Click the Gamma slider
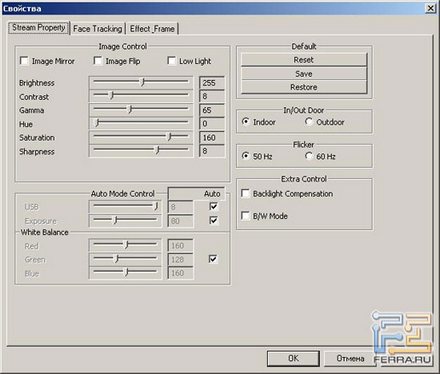Viewport: 440px width, 374px height. coord(141,110)
